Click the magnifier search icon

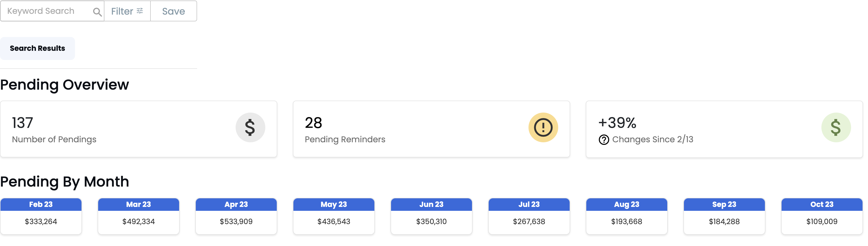tap(97, 12)
